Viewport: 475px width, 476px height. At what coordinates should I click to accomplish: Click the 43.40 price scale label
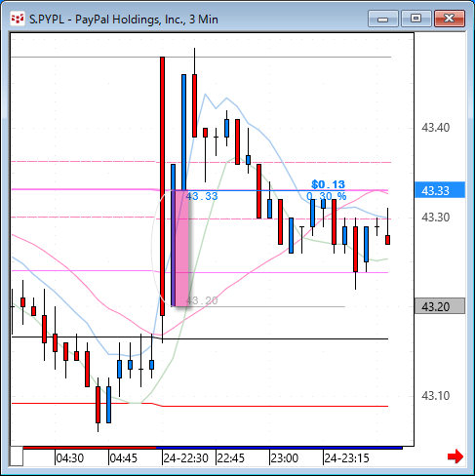[x=435, y=128]
